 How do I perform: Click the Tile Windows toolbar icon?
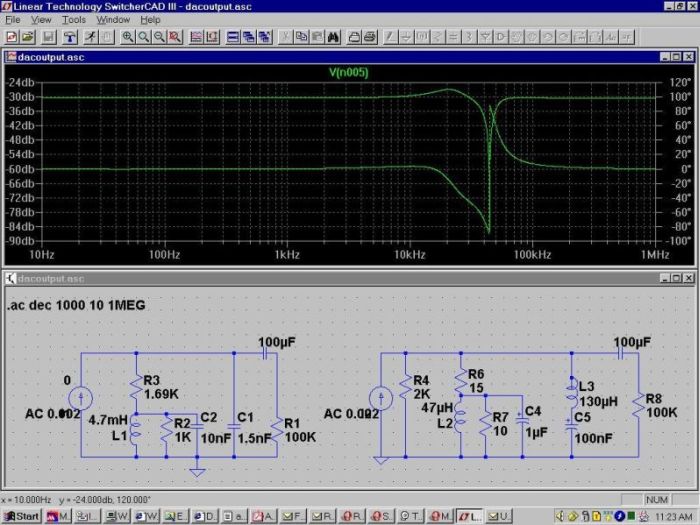[232, 37]
